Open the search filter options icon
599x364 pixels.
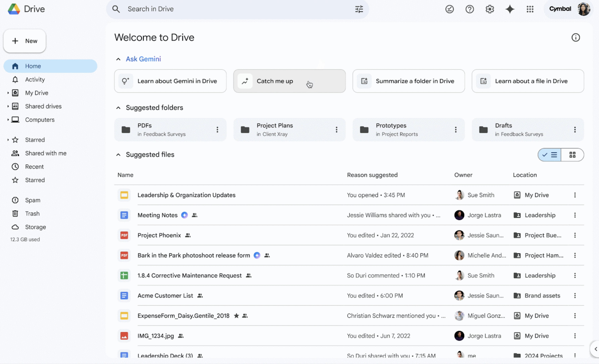(x=359, y=9)
